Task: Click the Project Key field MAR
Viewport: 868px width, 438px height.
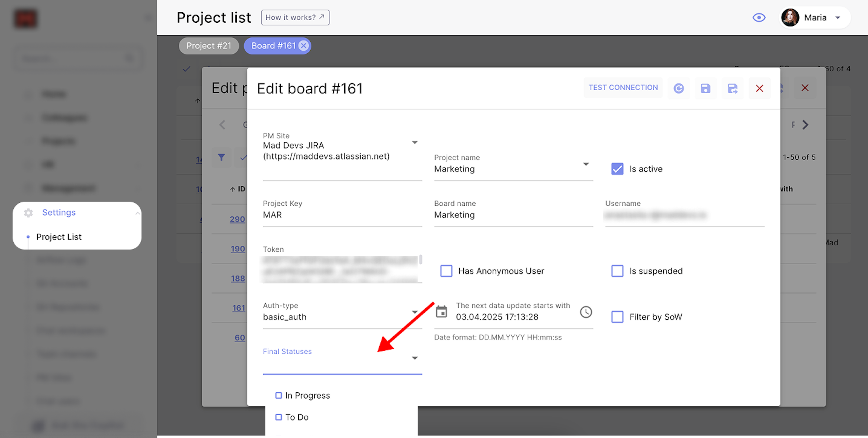Action: pos(342,215)
